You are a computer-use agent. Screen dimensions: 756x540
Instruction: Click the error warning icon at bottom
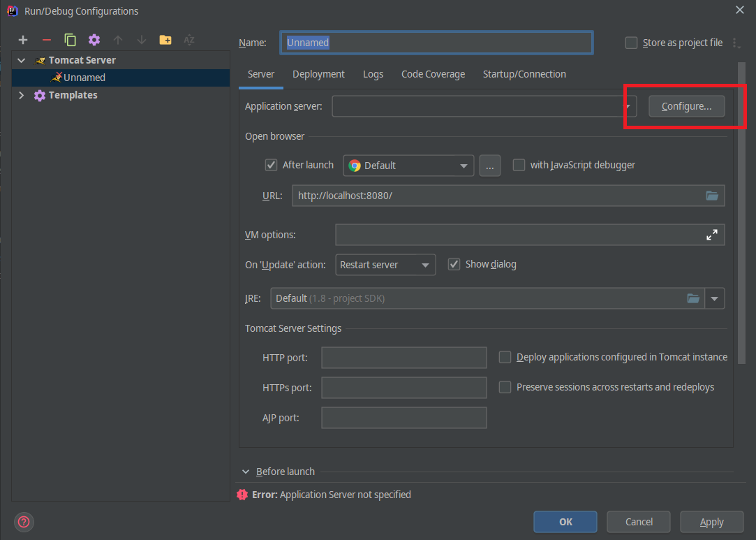click(242, 495)
